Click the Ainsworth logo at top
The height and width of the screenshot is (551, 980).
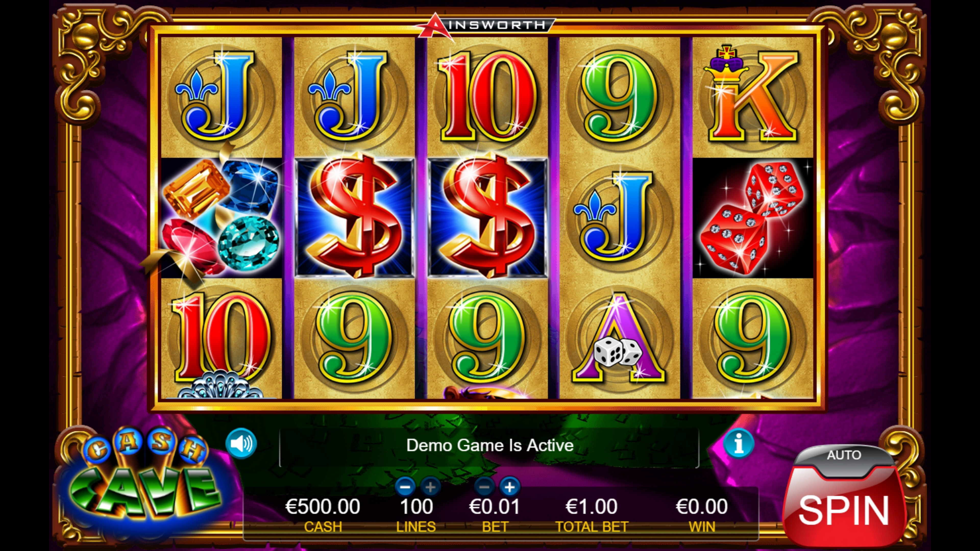485,26
